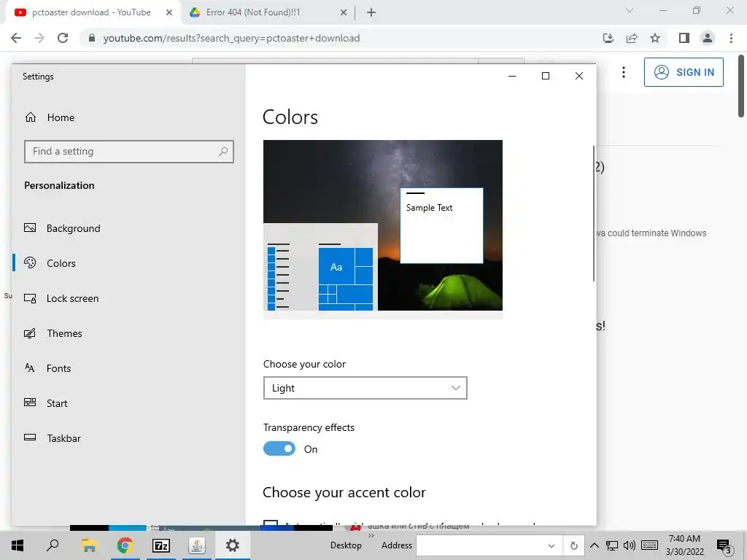Bookmark this page with the star
This screenshot has height=560, width=747.
655,38
